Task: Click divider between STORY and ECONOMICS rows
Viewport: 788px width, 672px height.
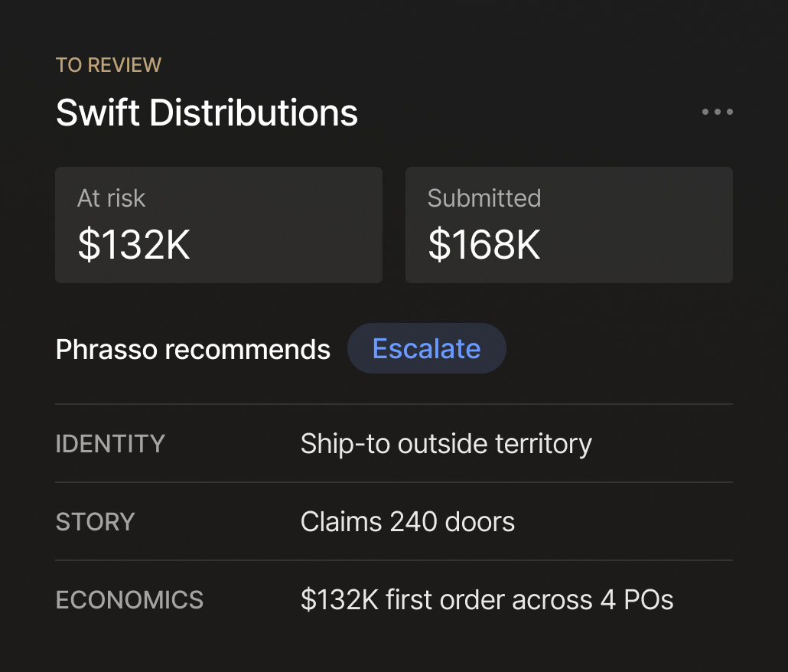Action: [x=394, y=560]
